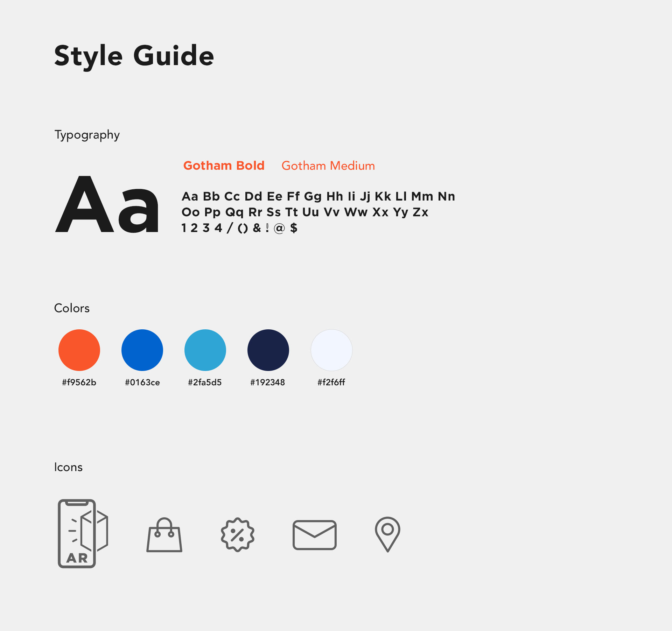Click the Gotham Medium label
The height and width of the screenshot is (631, 672).
[x=328, y=166]
